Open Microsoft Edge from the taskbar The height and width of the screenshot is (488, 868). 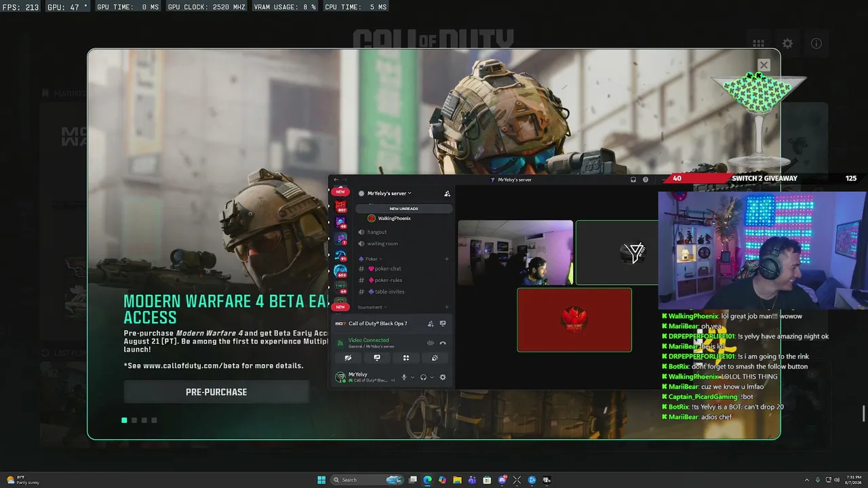click(427, 480)
